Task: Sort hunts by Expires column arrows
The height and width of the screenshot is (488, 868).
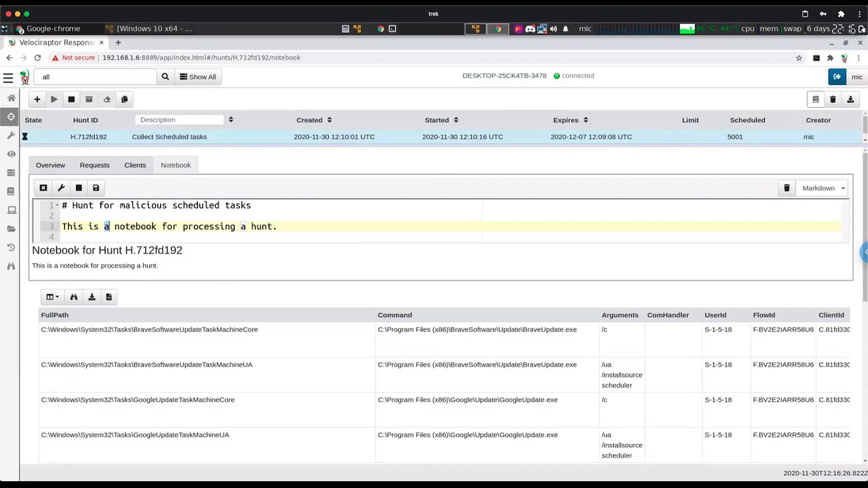Action: pos(585,120)
